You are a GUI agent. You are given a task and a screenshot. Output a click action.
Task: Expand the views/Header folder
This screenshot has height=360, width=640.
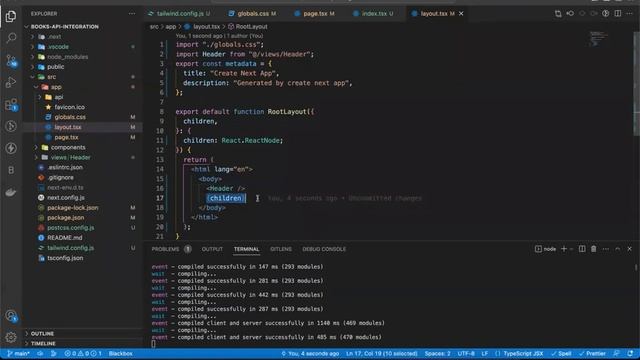point(70,157)
